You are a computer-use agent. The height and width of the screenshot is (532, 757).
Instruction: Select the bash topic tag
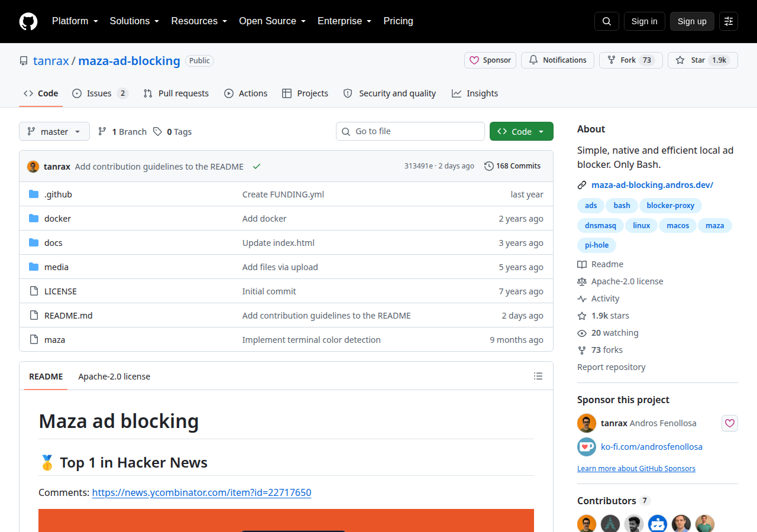click(x=622, y=206)
